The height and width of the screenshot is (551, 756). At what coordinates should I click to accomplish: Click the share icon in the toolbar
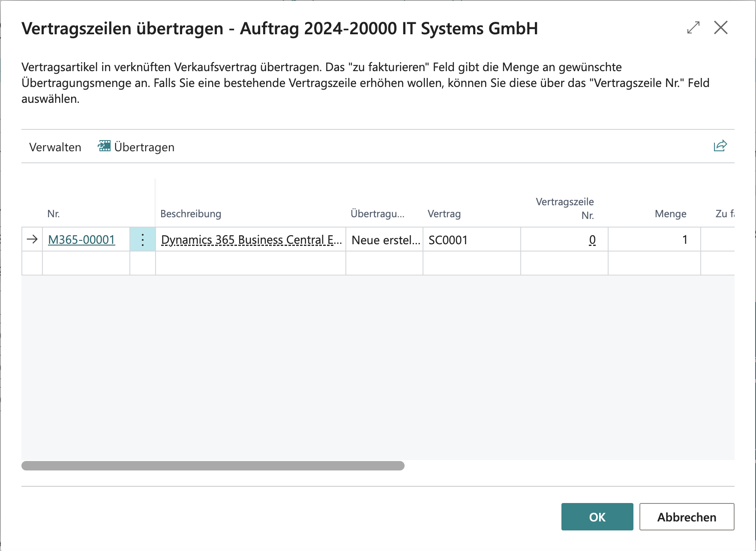[x=720, y=146]
